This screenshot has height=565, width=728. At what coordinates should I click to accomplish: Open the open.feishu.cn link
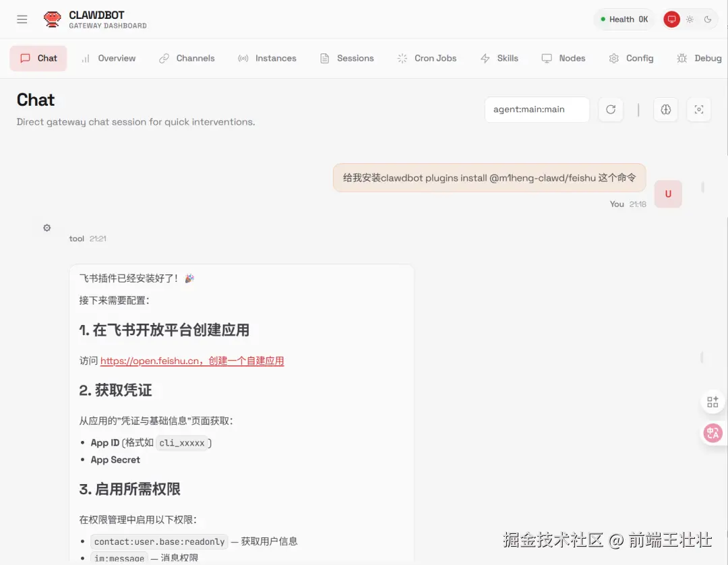point(191,361)
